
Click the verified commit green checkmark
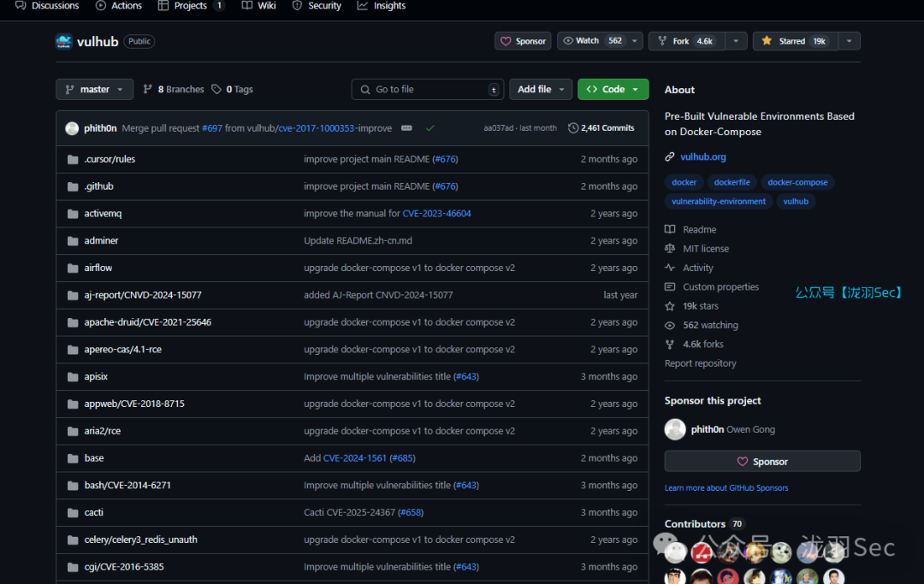pos(429,127)
